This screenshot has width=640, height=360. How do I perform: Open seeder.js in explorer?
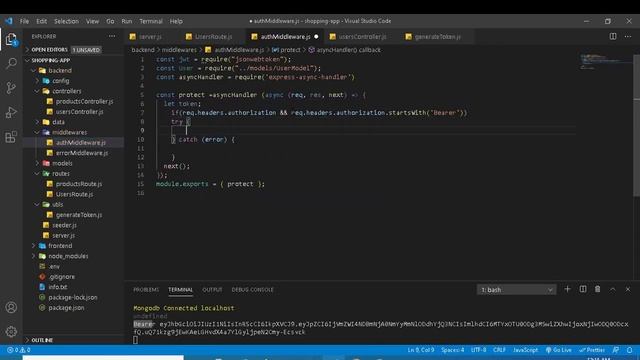pos(64,225)
